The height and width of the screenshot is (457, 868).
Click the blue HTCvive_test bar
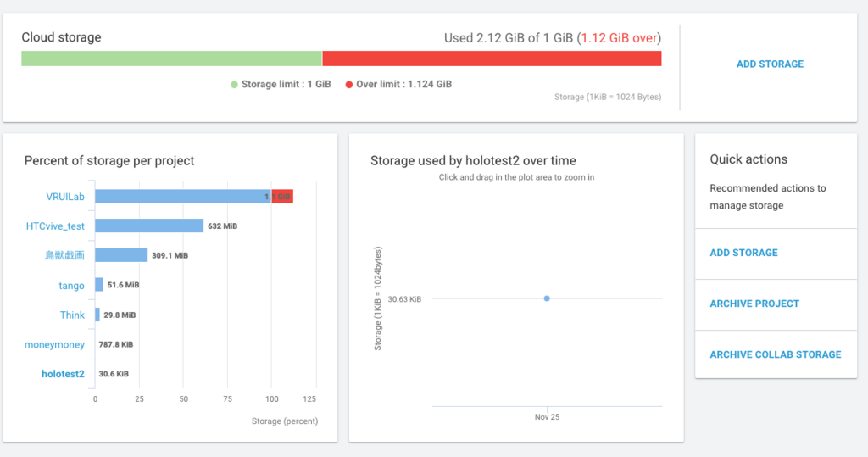[149, 226]
